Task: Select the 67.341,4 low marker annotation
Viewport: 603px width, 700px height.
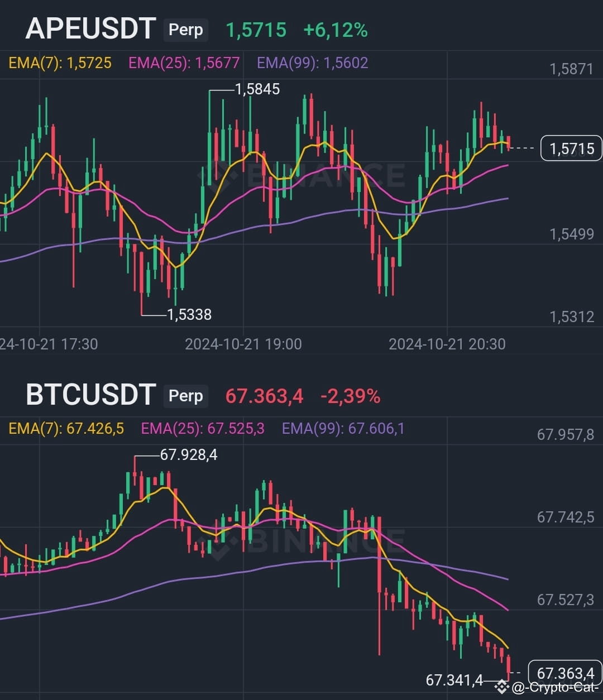Action: (x=453, y=680)
